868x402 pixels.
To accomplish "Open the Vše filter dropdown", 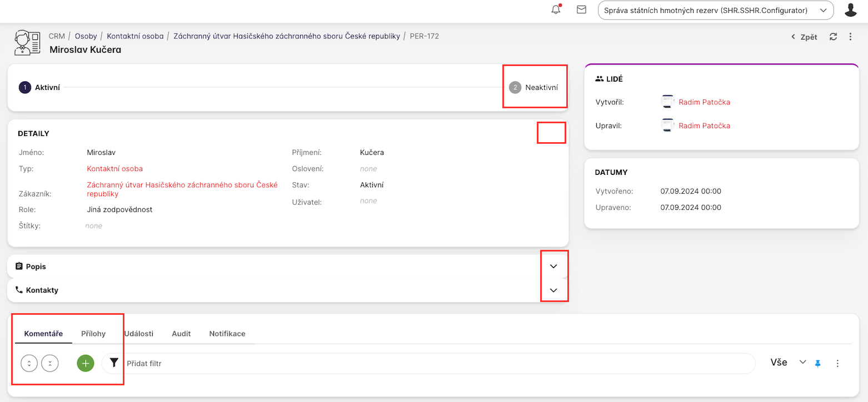I will [x=787, y=363].
